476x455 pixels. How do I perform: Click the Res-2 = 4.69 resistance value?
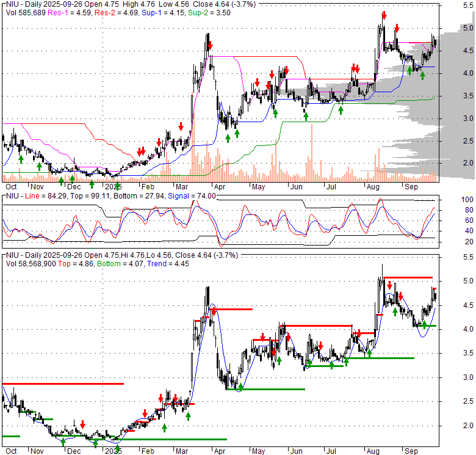117,13
